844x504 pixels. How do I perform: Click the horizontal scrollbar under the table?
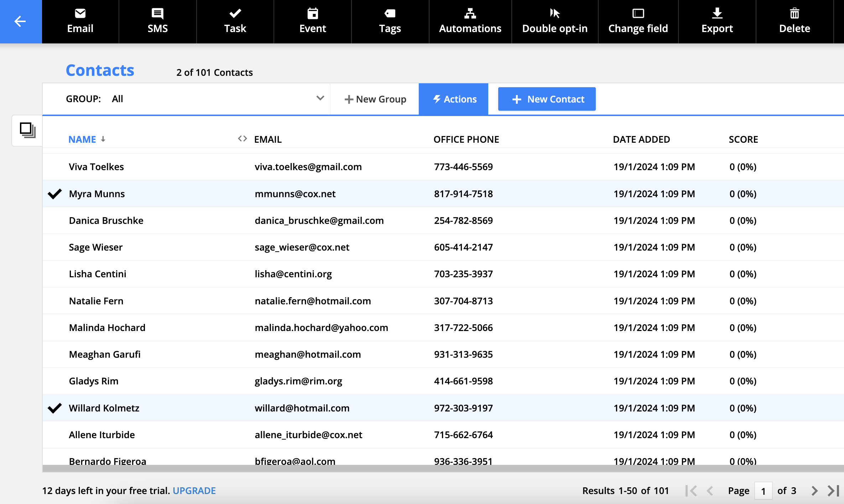tap(443, 468)
